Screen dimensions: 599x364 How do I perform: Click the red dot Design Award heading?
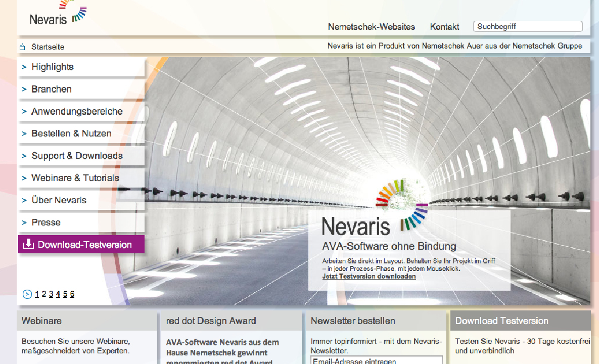(211, 321)
